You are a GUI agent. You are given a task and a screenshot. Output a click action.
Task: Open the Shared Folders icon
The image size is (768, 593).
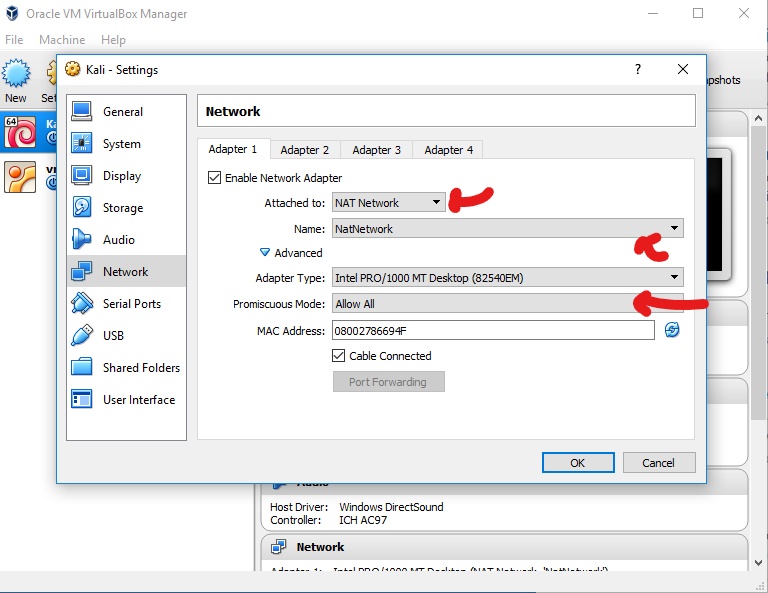tap(81, 367)
